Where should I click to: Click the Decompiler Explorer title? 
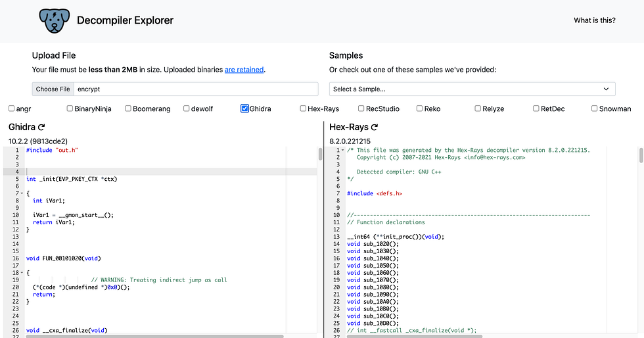point(125,20)
